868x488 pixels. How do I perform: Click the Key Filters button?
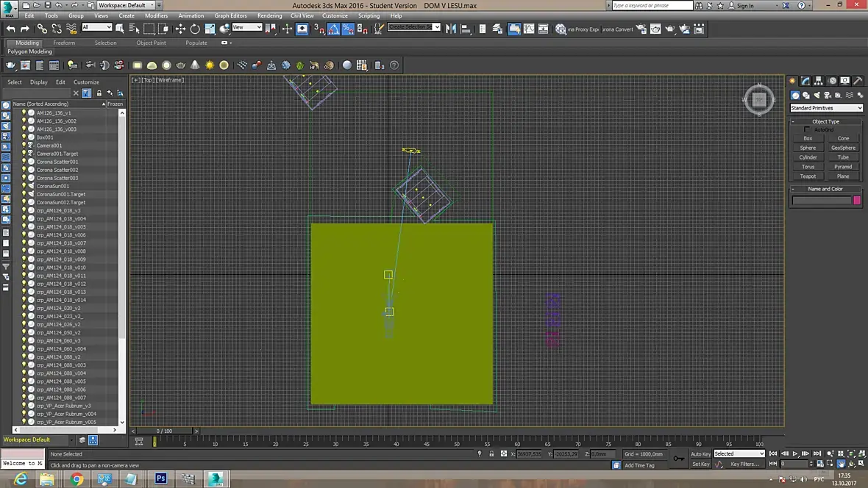click(x=744, y=464)
